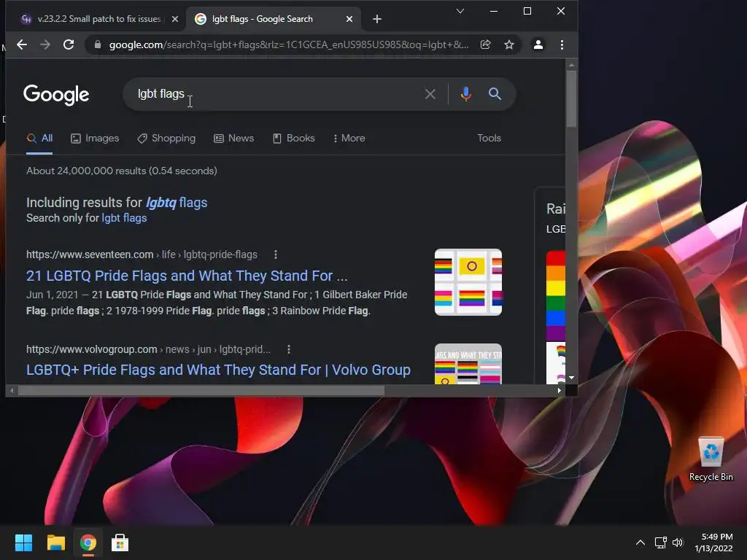Viewport: 747px width, 560px height.
Task: Switch to Books results
Action: (293, 138)
